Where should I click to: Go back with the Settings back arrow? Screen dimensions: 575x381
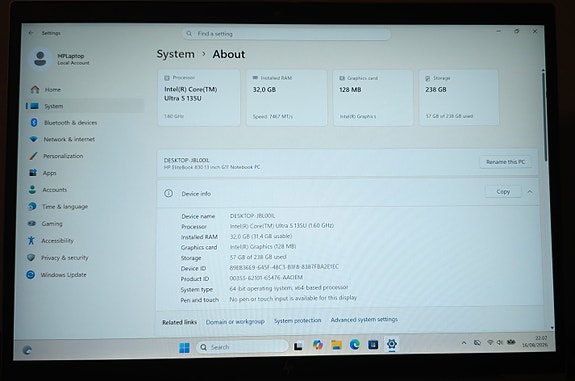click(x=31, y=33)
